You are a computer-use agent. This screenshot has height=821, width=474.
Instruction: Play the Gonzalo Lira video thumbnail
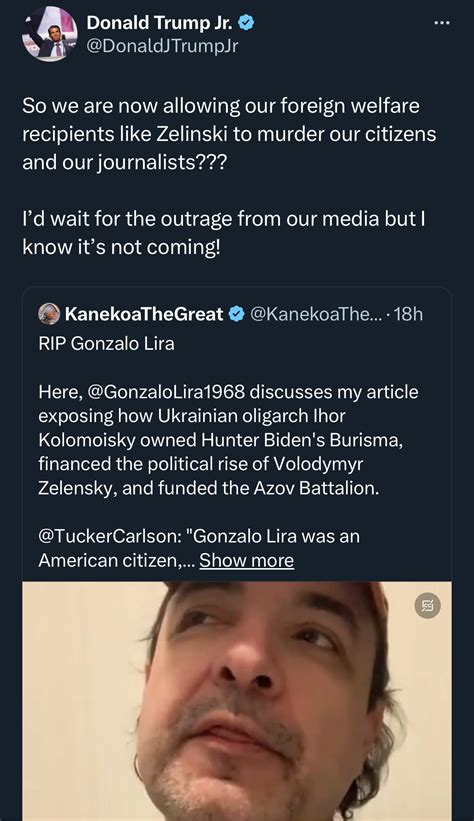pyautogui.click(x=237, y=701)
